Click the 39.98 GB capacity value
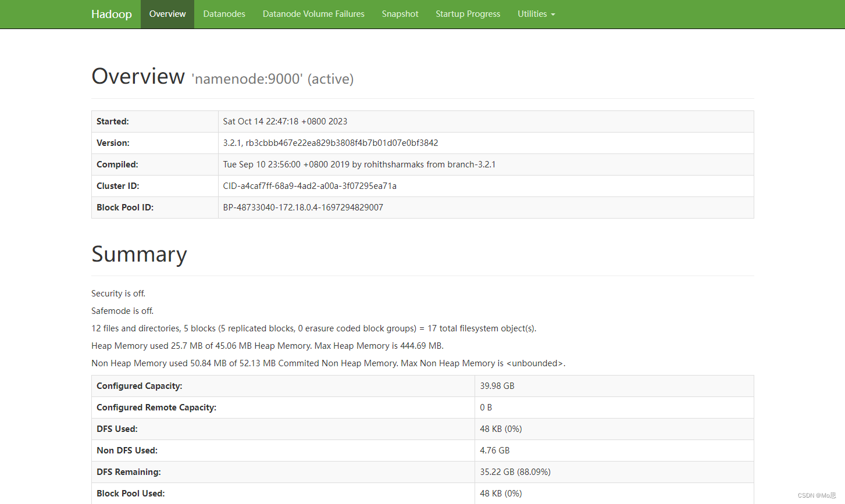Image resolution: width=845 pixels, height=504 pixels. 497,386
